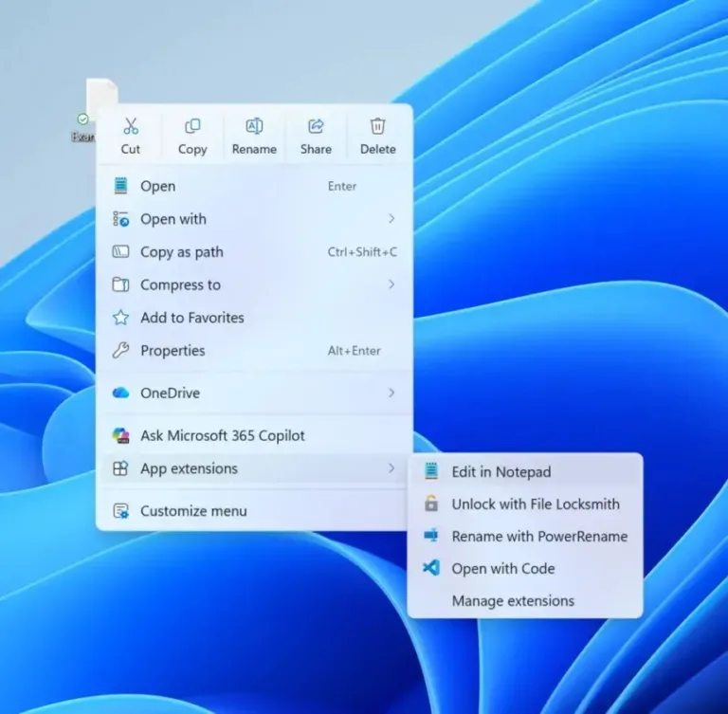Click the Copy as path icon

(120, 252)
